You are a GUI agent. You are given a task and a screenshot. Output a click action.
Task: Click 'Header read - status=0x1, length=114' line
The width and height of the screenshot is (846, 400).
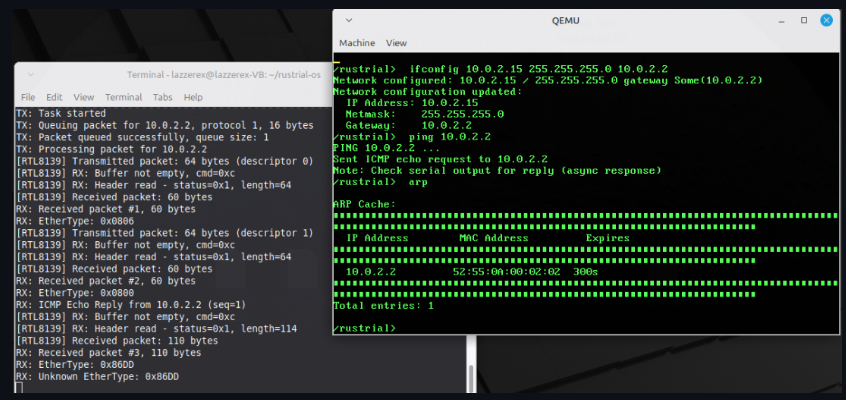(x=156, y=329)
